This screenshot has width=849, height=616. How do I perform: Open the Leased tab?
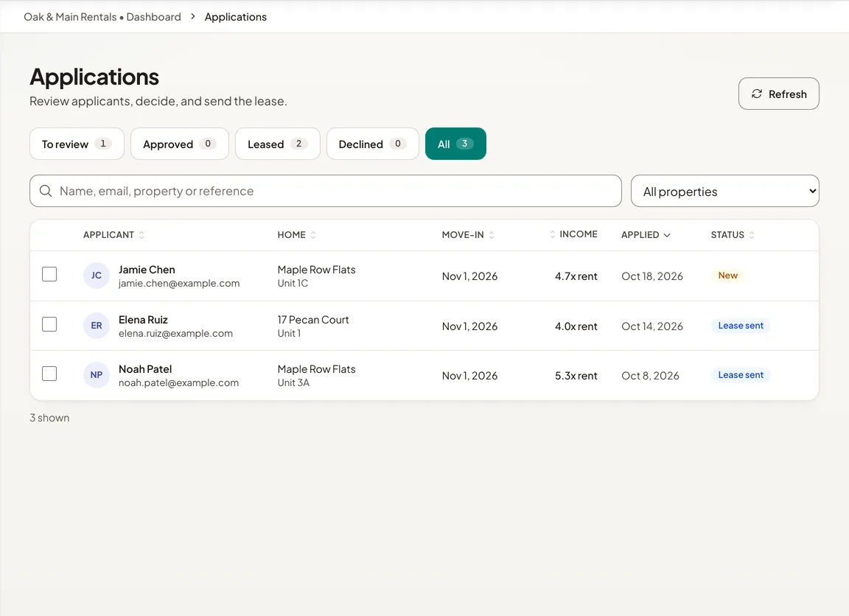[277, 144]
